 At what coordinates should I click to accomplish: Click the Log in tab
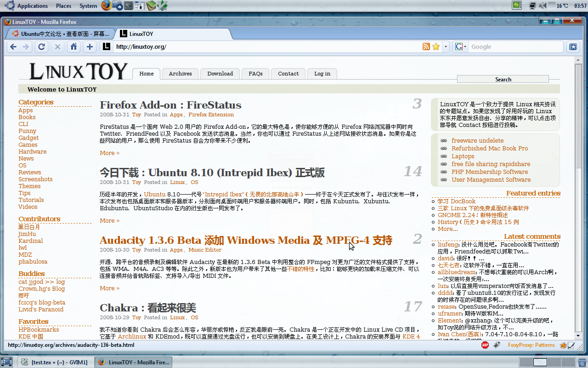tap(322, 74)
